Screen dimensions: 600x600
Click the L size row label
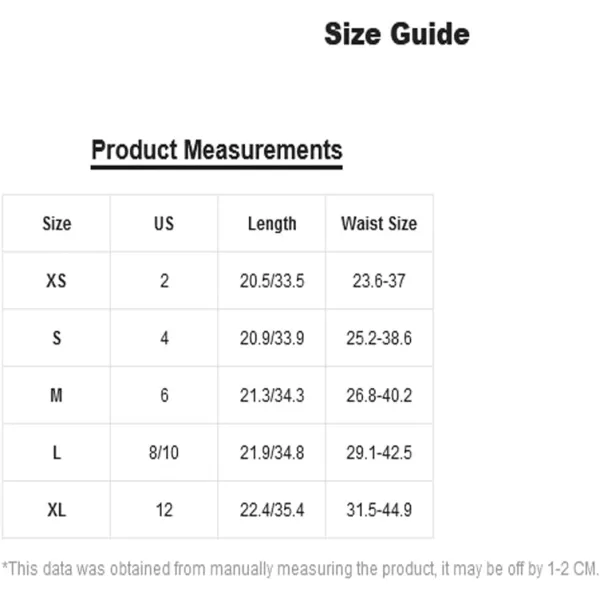point(57,453)
